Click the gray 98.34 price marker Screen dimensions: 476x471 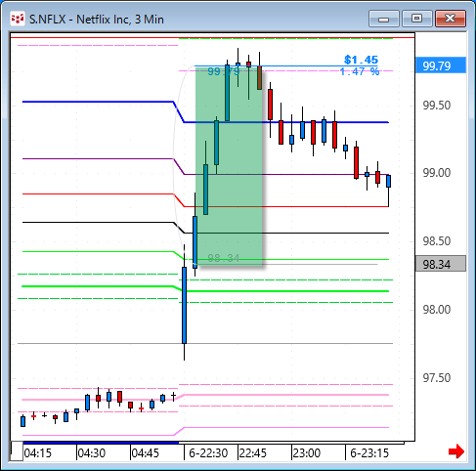point(441,264)
